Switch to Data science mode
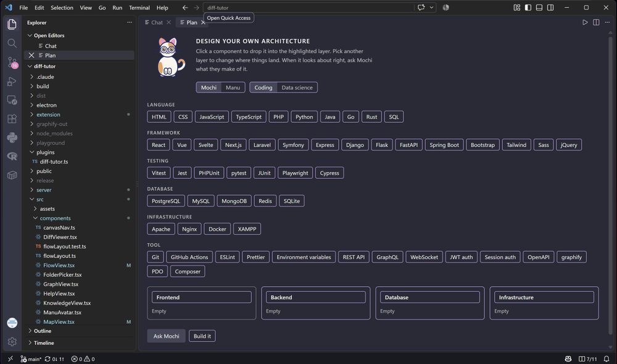617x364 pixels. 297,88
